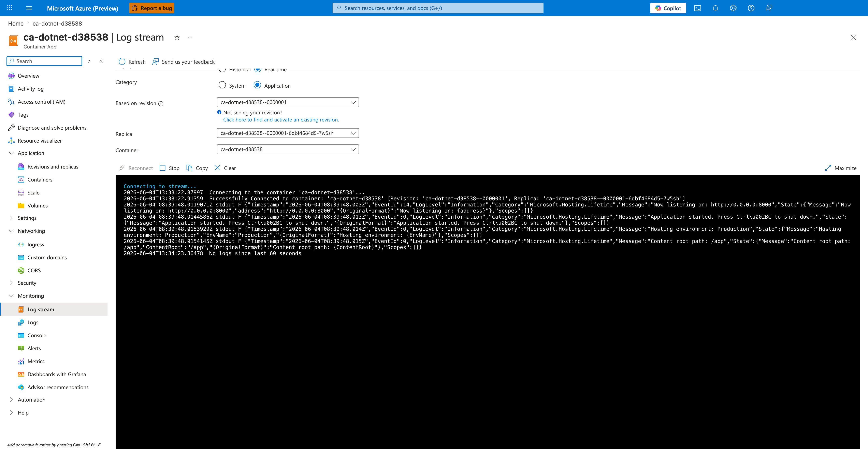
Task: Collapse the Networking section
Action: click(x=11, y=231)
